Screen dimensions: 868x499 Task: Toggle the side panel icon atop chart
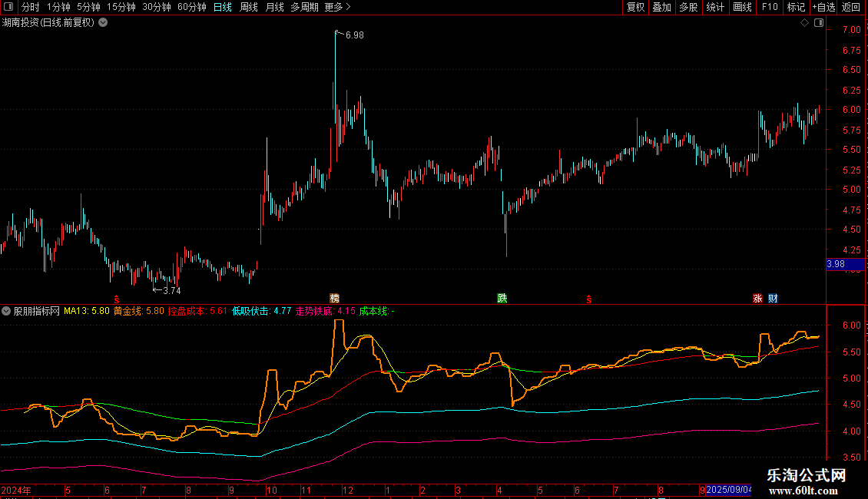click(x=819, y=23)
